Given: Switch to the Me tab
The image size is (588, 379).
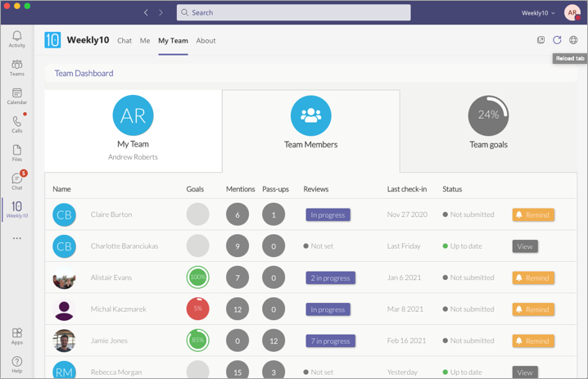Looking at the screenshot, I should [145, 40].
